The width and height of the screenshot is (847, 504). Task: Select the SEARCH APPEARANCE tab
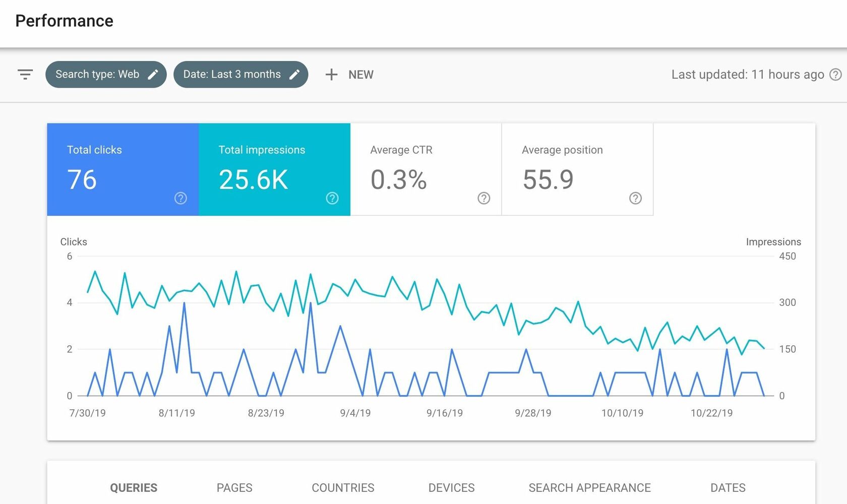tap(589, 488)
